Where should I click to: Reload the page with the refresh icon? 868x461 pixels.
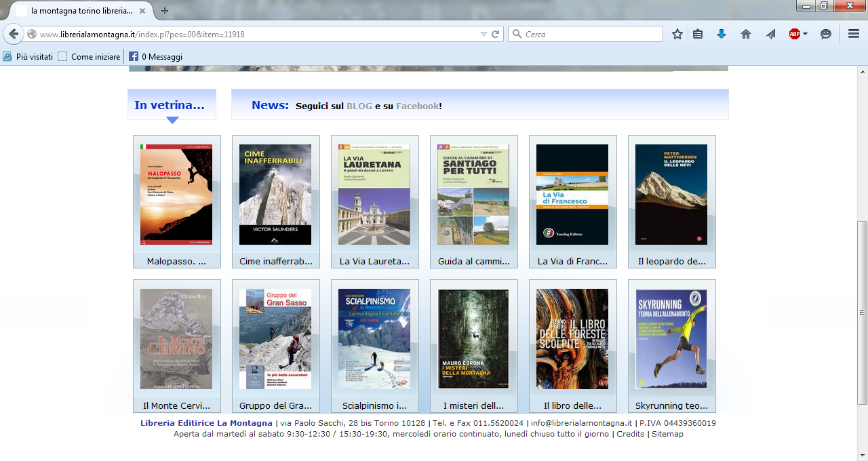click(496, 35)
